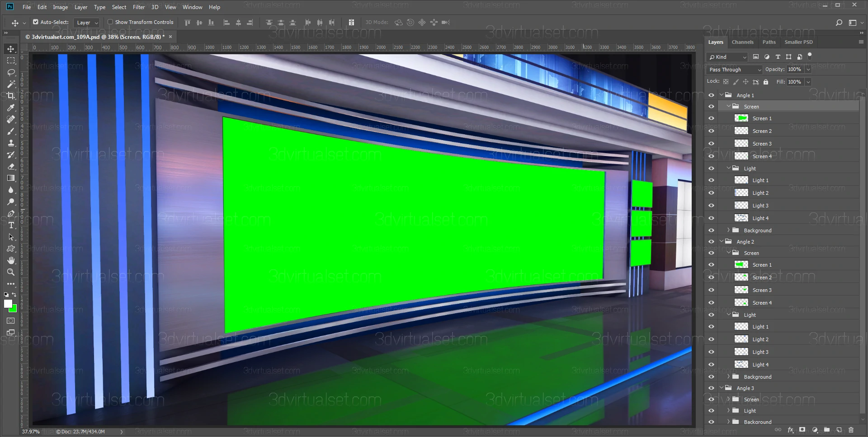Open the Filter menu
The height and width of the screenshot is (437, 868).
click(139, 7)
